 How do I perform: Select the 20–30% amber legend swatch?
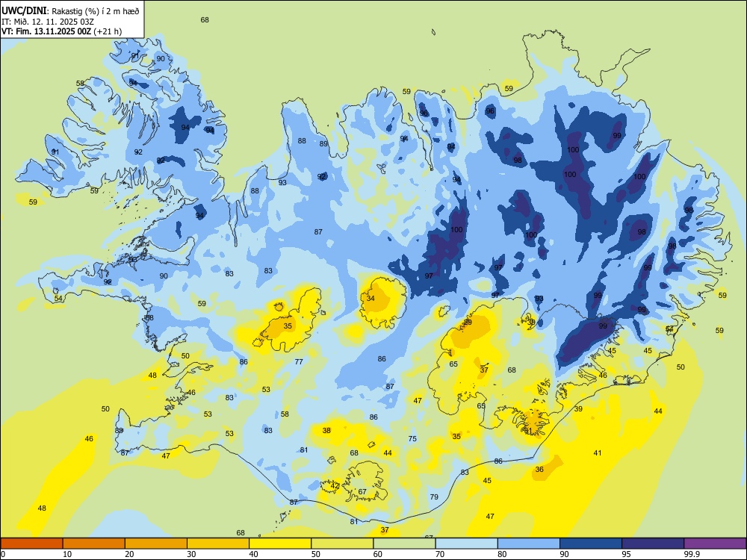pyautogui.click(x=156, y=544)
